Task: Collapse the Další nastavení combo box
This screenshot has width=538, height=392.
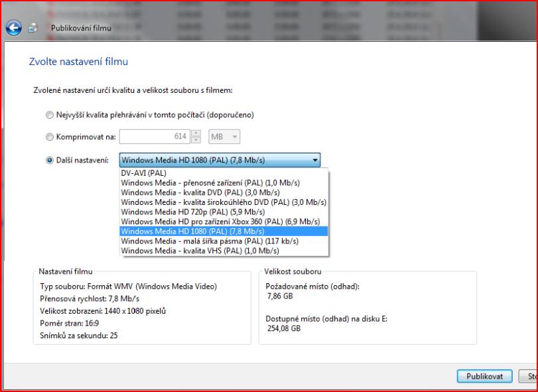Action: pos(220,160)
